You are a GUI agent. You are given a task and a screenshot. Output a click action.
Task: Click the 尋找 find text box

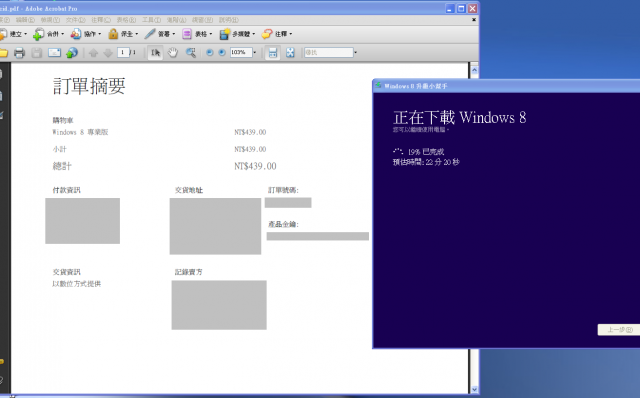tap(329, 52)
